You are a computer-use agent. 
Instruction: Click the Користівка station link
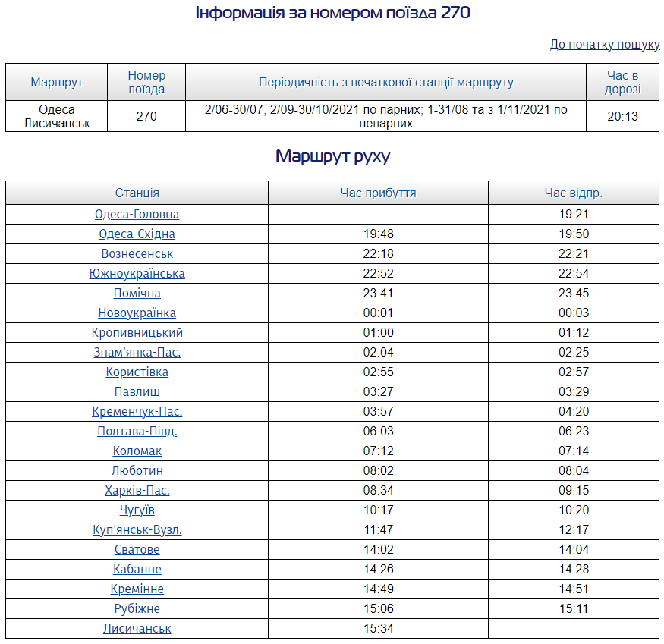(x=137, y=372)
